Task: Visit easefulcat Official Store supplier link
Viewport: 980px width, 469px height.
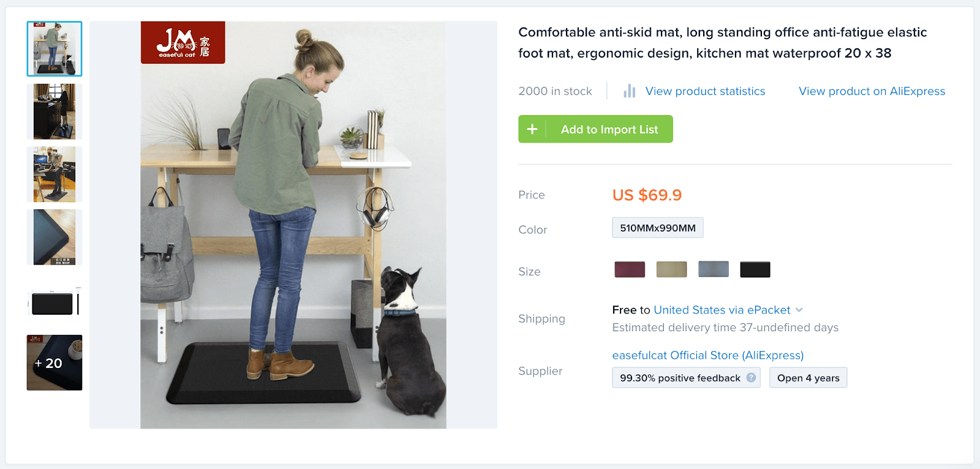Action: 707,355
